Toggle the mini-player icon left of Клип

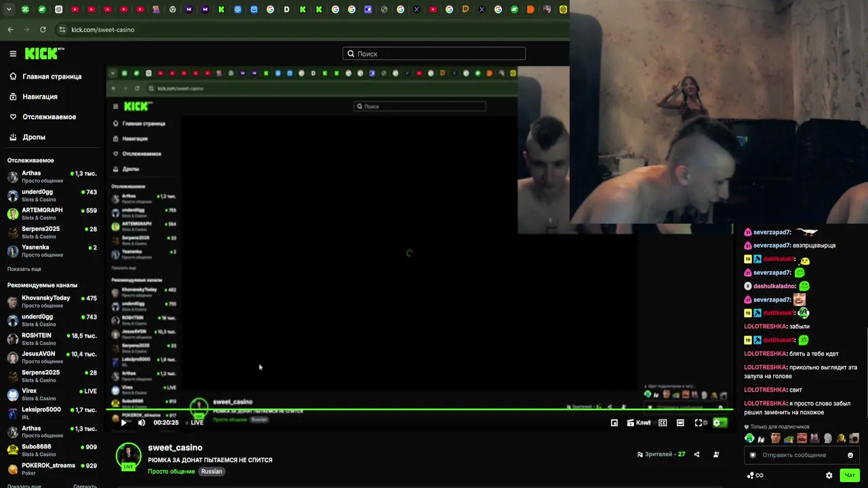[x=614, y=422]
